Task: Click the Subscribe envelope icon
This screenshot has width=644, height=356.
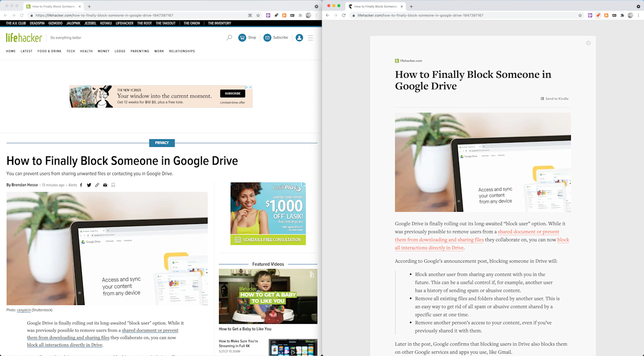Action: pos(267,38)
